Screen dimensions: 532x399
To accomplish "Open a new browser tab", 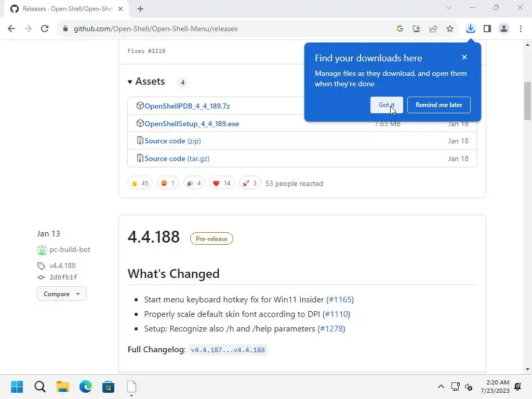I will [x=140, y=9].
